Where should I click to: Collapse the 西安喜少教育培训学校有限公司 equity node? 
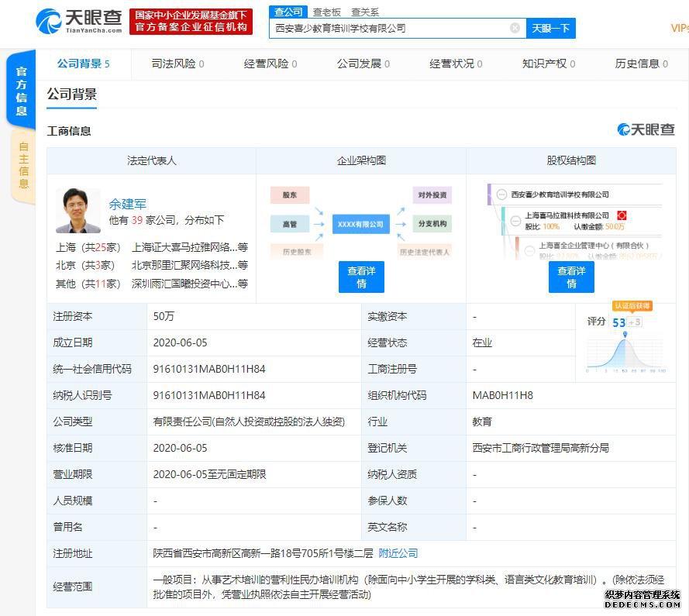click(x=501, y=194)
